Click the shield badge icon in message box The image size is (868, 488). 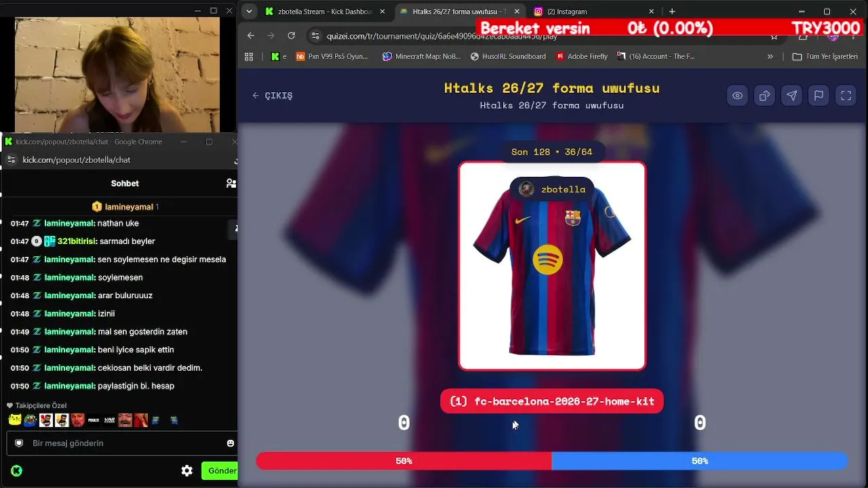pyautogui.click(x=19, y=443)
